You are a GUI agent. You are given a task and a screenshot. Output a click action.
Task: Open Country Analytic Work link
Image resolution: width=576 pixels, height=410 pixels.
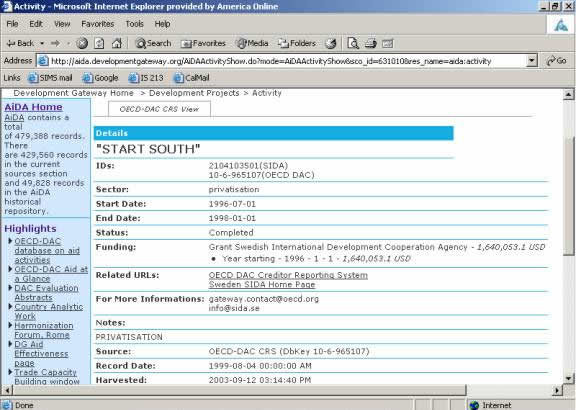48,311
